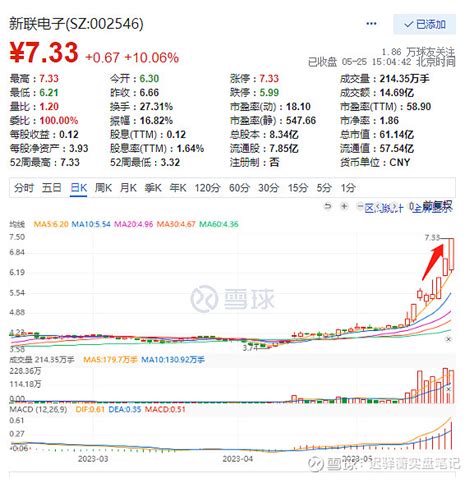This screenshot has width=474, height=478.
Task: Click the MA10:5.54 legend label
Action: (x=91, y=224)
